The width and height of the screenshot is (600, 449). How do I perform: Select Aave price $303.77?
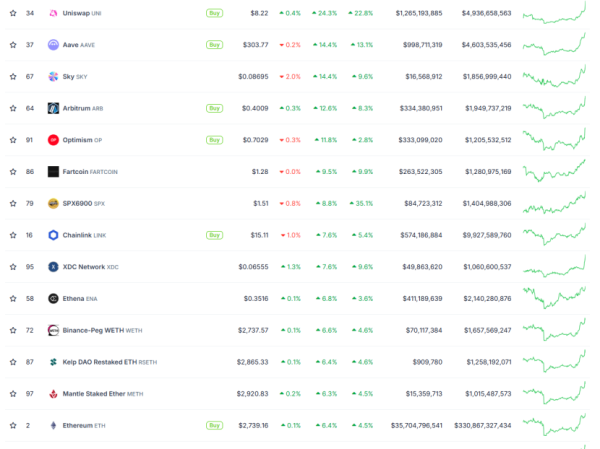coord(256,45)
